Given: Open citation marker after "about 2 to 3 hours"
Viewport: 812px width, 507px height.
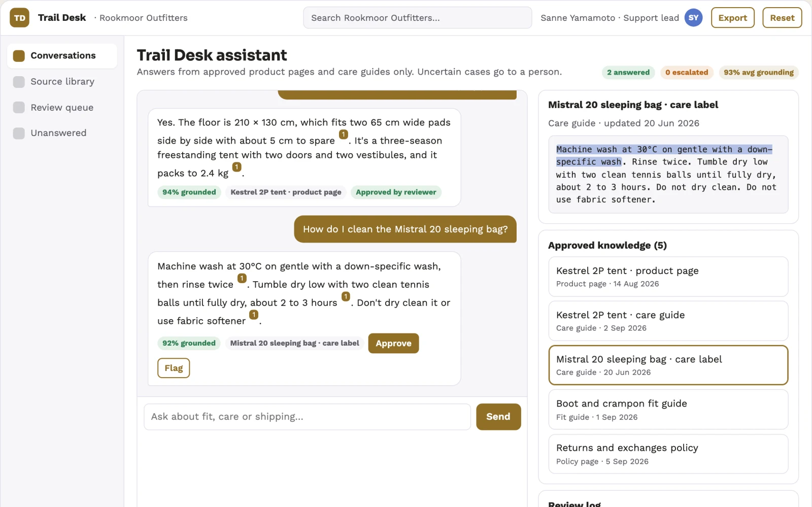Looking at the screenshot, I should pyautogui.click(x=346, y=296).
